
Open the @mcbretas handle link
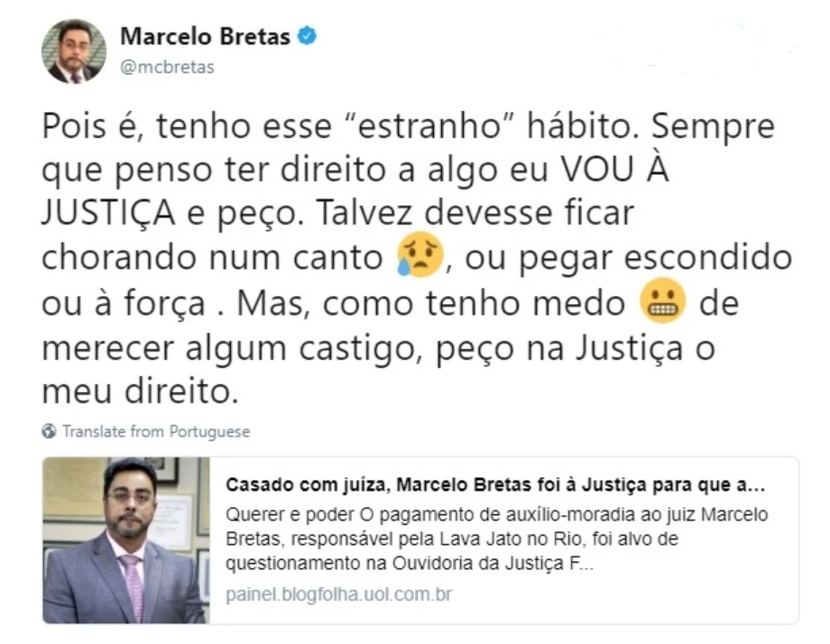coord(167,68)
